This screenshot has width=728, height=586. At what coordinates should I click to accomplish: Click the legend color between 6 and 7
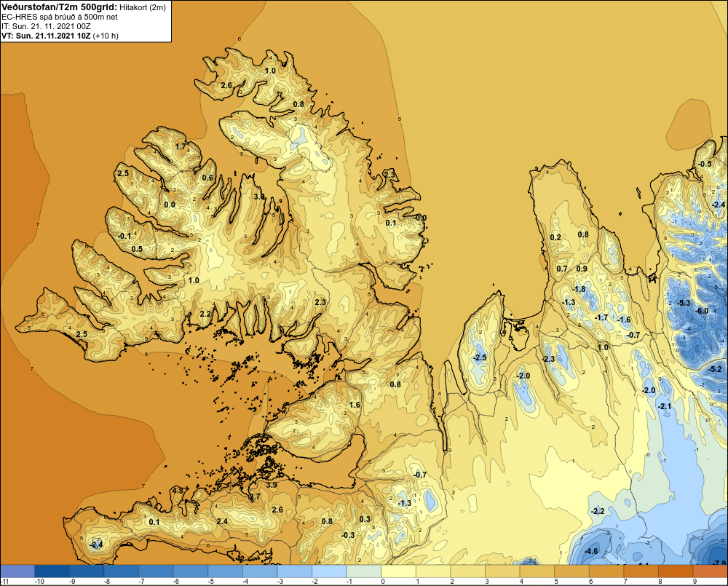607,571
